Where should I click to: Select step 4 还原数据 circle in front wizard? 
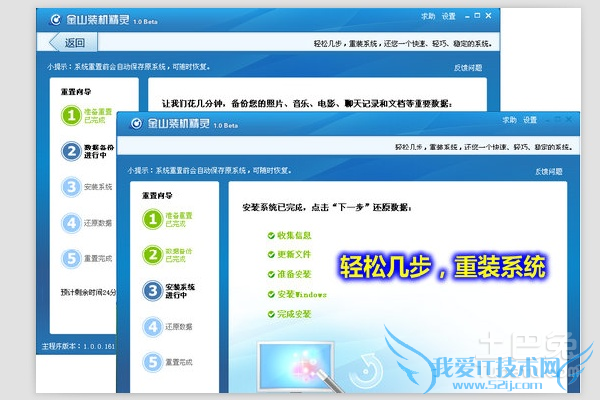pyautogui.click(x=153, y=327)
